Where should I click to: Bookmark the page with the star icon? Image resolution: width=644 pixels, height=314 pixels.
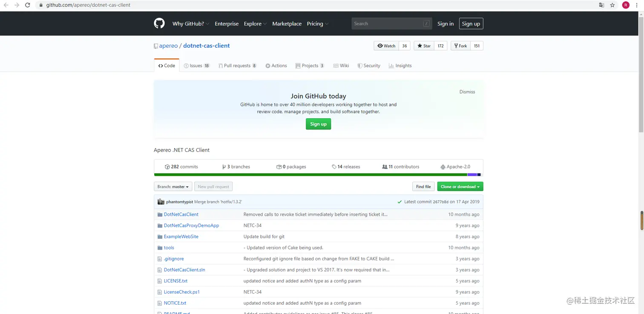612,5
